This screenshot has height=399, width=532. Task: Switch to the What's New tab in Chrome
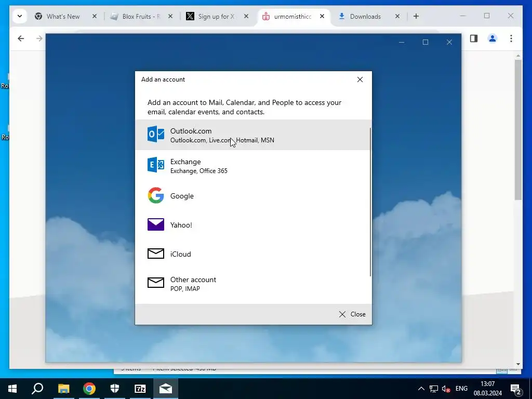point(63,16)
